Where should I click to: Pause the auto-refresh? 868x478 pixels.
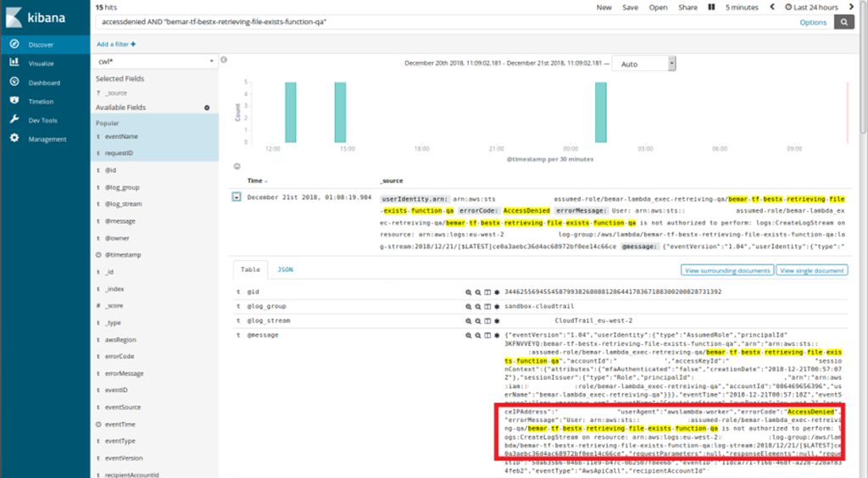(710, 8)
